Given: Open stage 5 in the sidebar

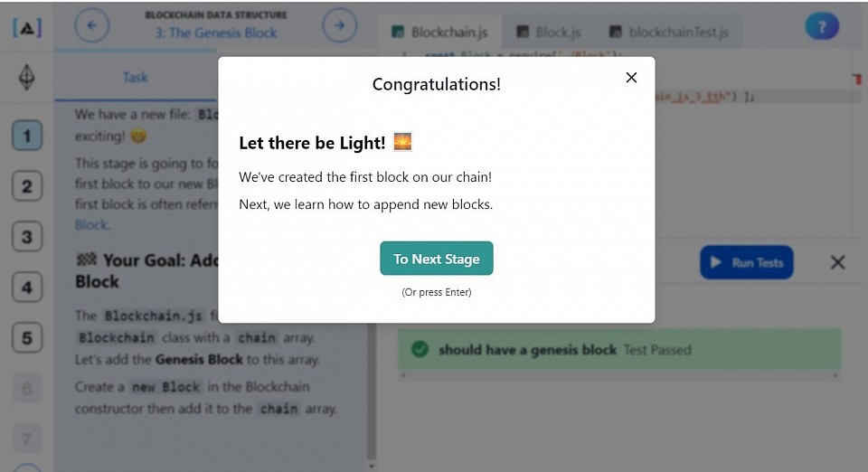Looking at the screenshot, I should point(27,338).
